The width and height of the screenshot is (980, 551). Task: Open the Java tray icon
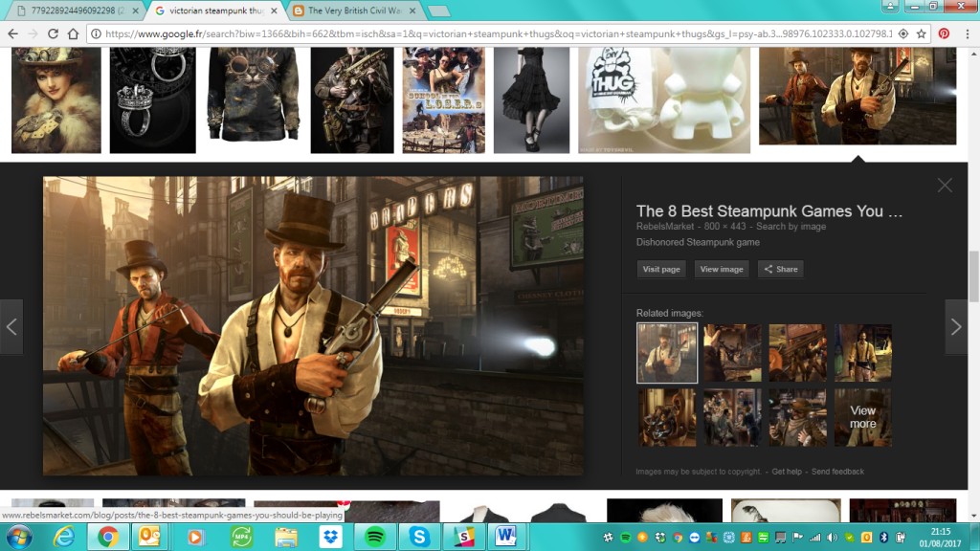746,538
